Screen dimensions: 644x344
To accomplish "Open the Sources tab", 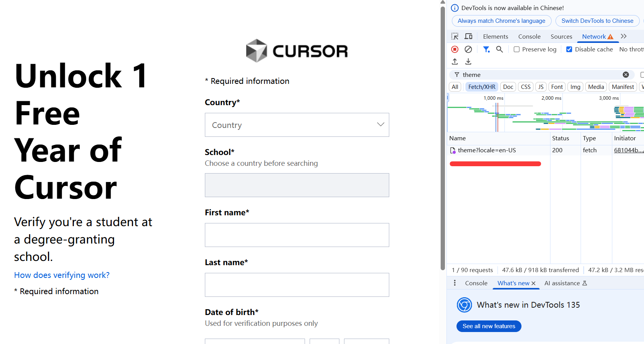I will pos(561,36).
